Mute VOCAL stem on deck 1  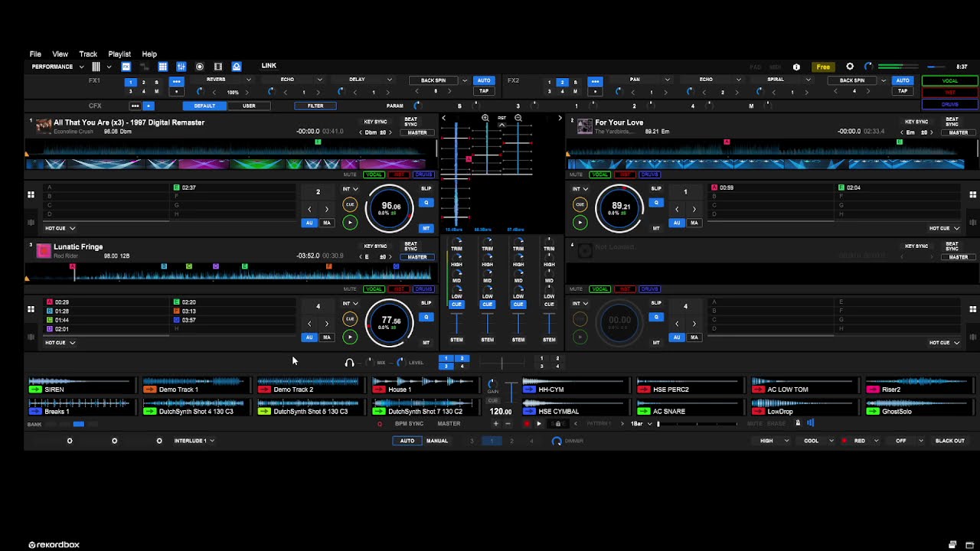click(x=374, y=174)
